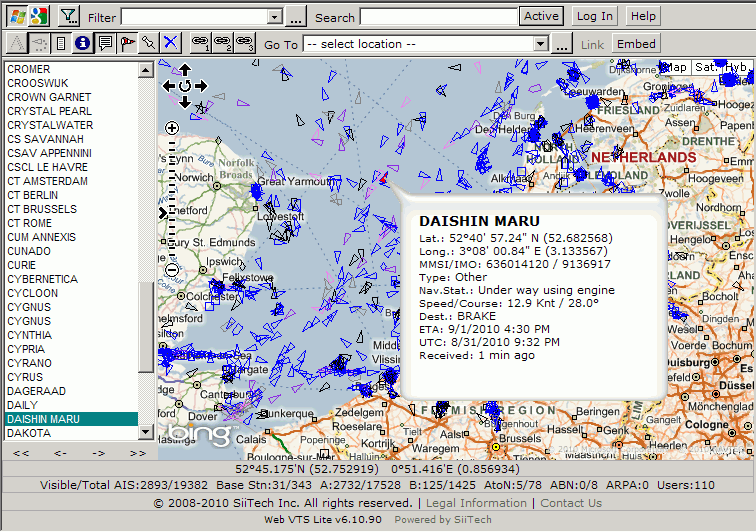Open saved link slot 2 icon
Viewport: 756px width, 532px height.
pos(222,43)
